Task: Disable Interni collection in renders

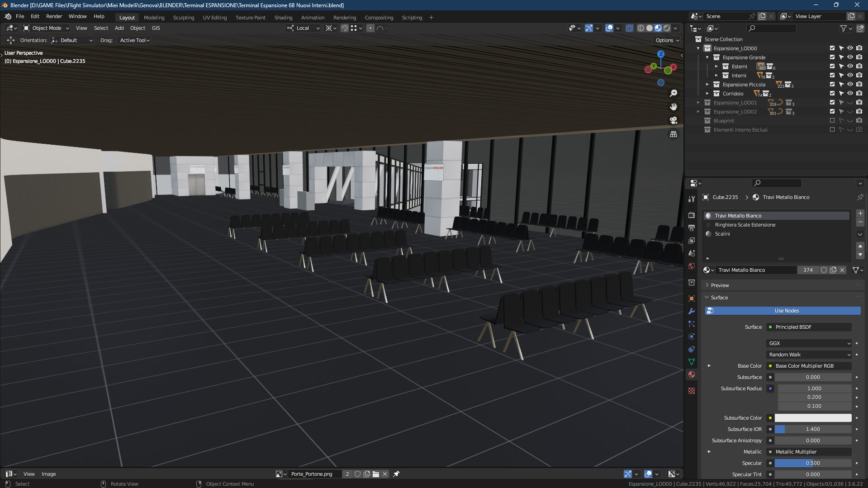Action: coord(859,75)
